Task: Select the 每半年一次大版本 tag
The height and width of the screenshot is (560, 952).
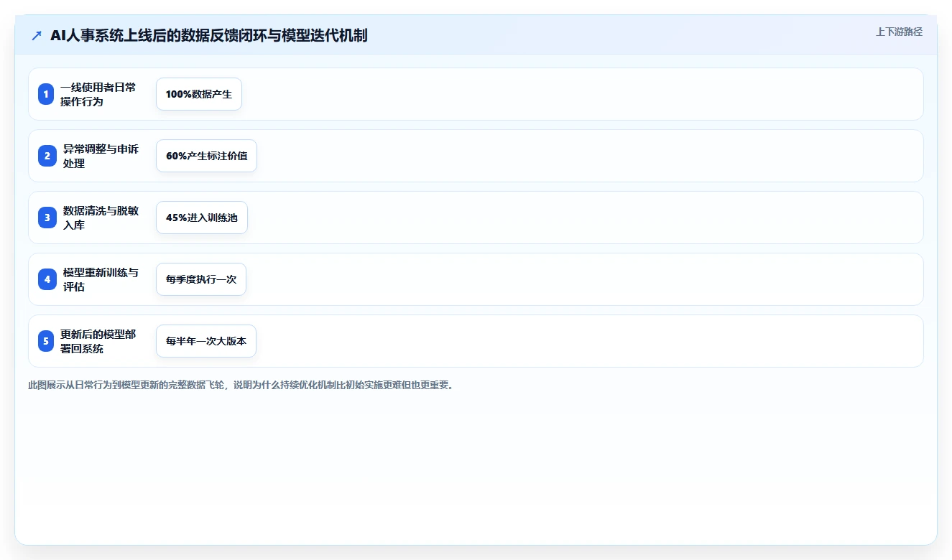Action: [x=206, y=341]
